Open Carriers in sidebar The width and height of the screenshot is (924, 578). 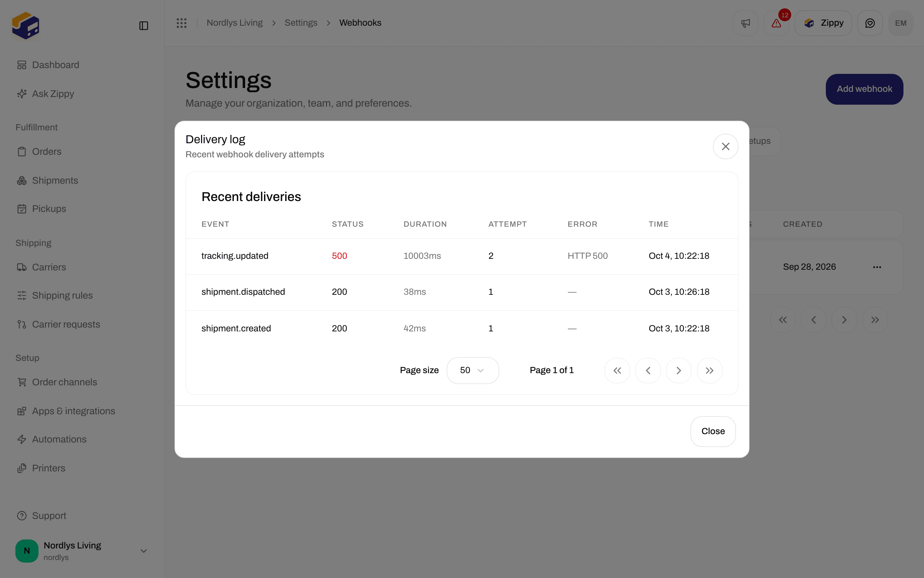tap(82, 267)
